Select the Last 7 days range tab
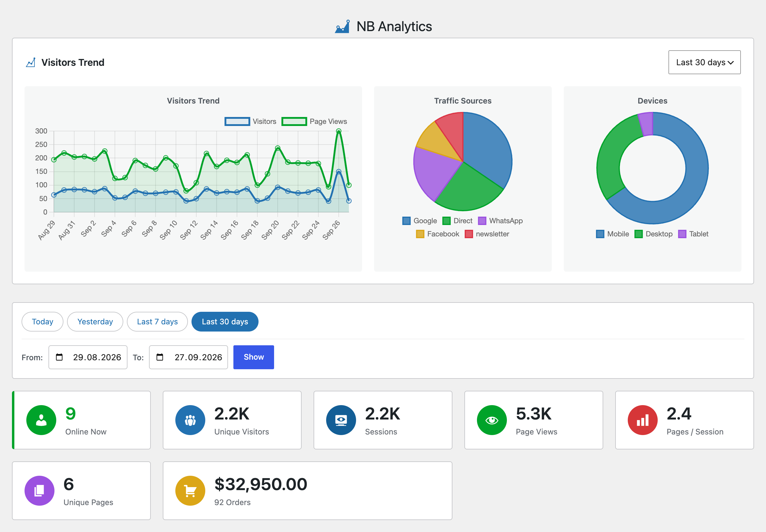This screenshot has height=532, width=766. coord(157,322)
